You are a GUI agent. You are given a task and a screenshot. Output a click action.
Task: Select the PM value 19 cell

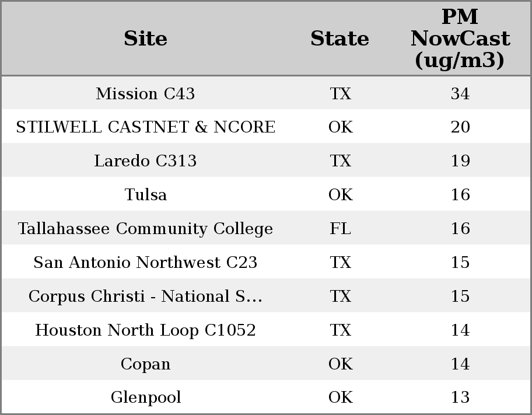(x=460, y=161)
